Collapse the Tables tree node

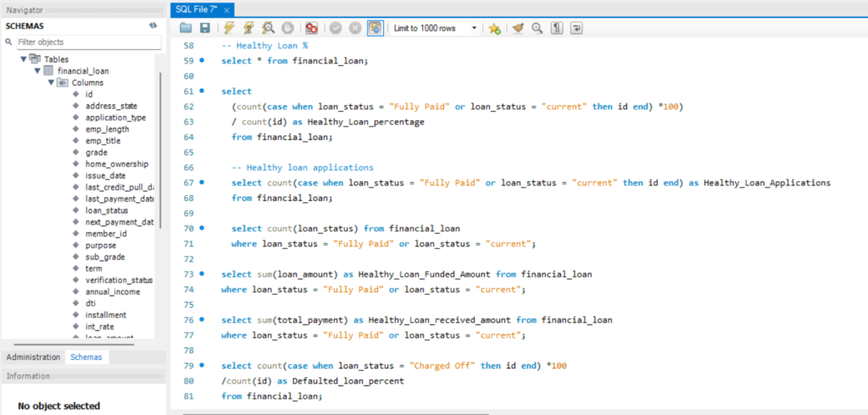tap(23, 58)
